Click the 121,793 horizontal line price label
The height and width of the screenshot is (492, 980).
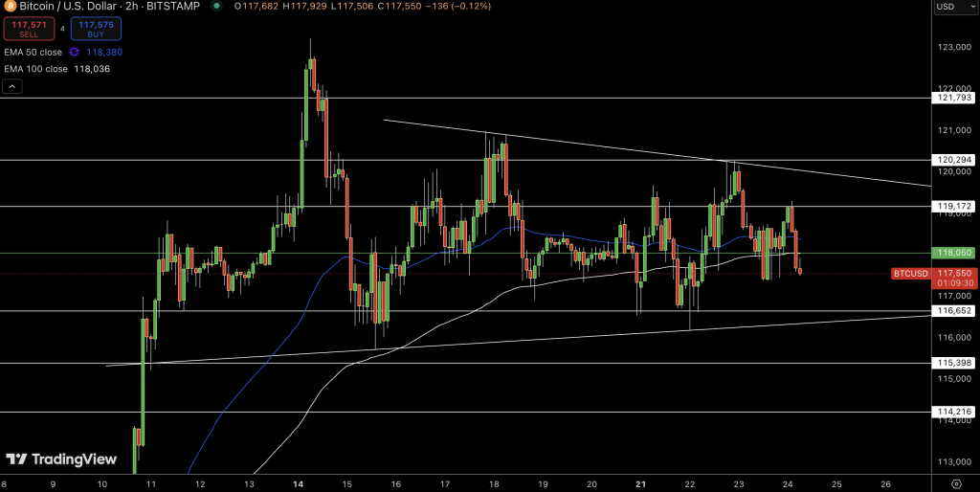tap(952, 99)
